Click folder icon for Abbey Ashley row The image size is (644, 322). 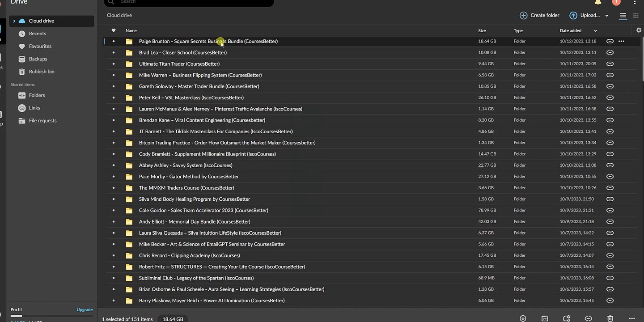129,165
